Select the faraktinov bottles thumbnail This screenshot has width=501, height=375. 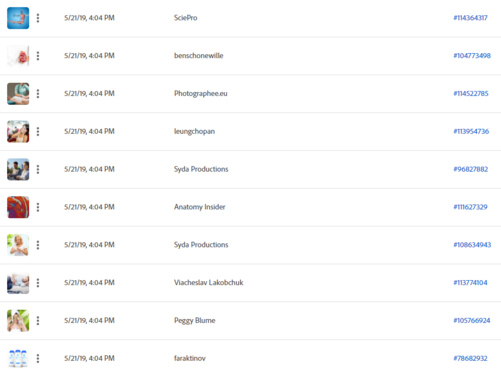coord(18,358)
